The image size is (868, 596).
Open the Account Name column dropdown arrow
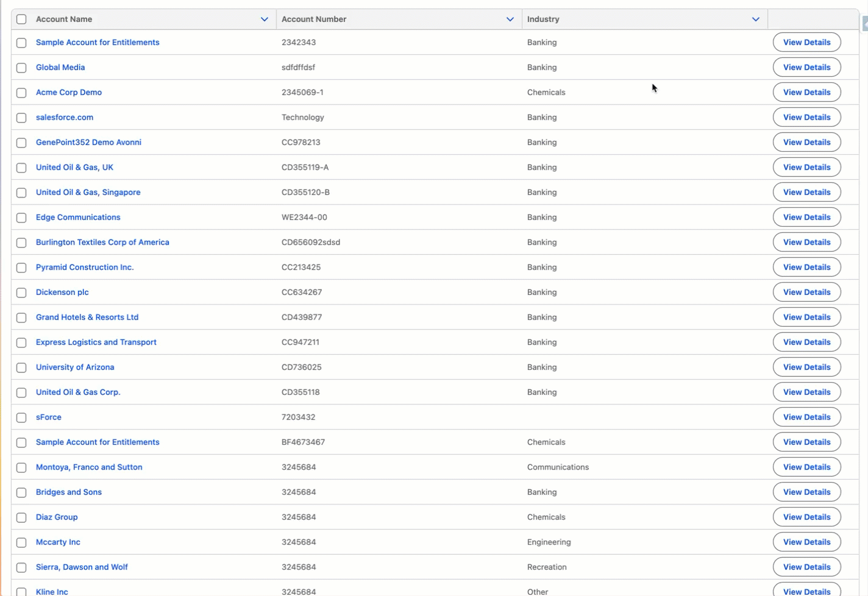[265, 20]
